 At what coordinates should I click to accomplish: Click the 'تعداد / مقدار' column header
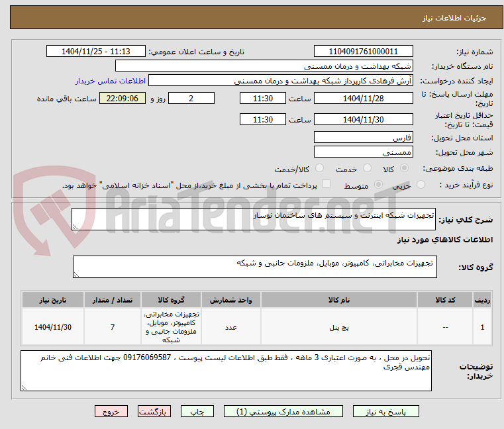tap(113, 300)
